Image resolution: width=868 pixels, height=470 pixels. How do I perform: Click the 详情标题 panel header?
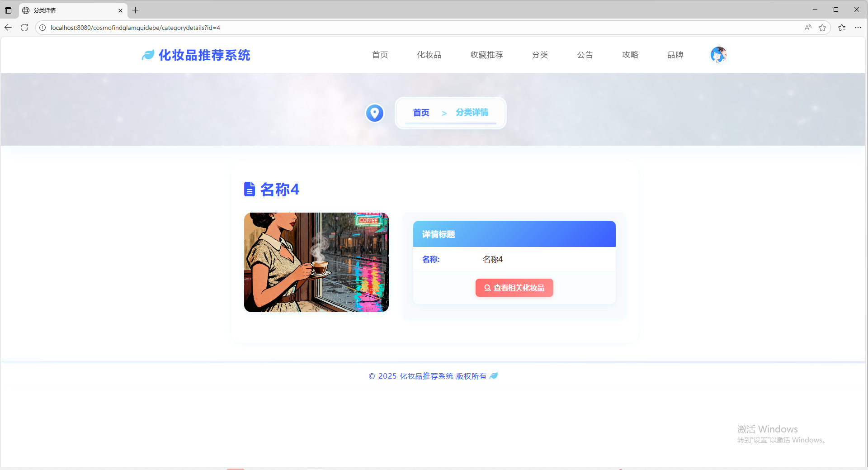click(514, 234)
